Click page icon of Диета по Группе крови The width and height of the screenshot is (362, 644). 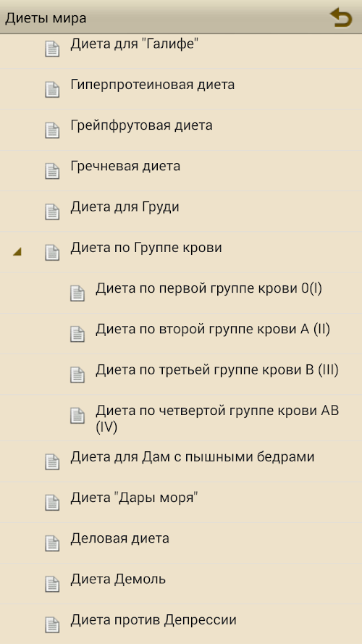click(52, 252)
